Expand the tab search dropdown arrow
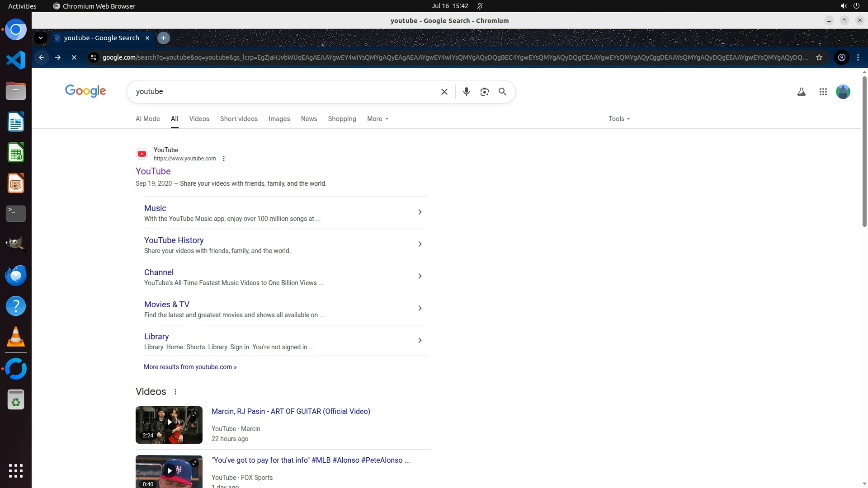Viewport: 868px width, 488px height. [x=41, y=38]
